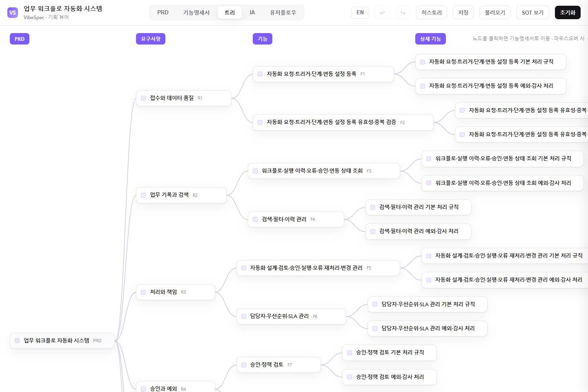The width and height of the screenshot is (588, 392).
Task: Open the 처리와 책임 requirement node
Action: (x=176, y=292)
